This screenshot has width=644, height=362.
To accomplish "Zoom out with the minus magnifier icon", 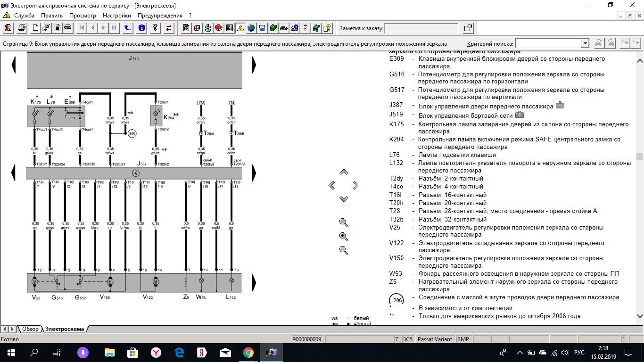I will coord(344,250).
